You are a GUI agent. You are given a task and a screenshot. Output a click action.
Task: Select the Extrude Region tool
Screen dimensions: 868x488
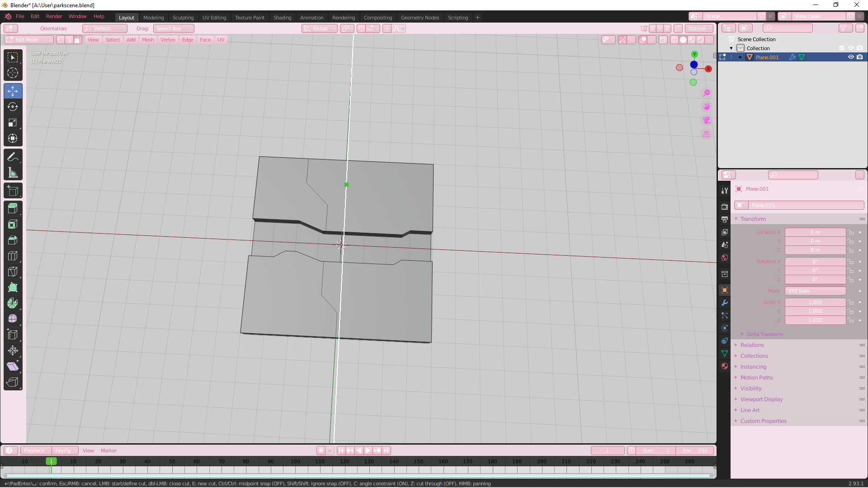pyautogui.click(x=13, y=208)
